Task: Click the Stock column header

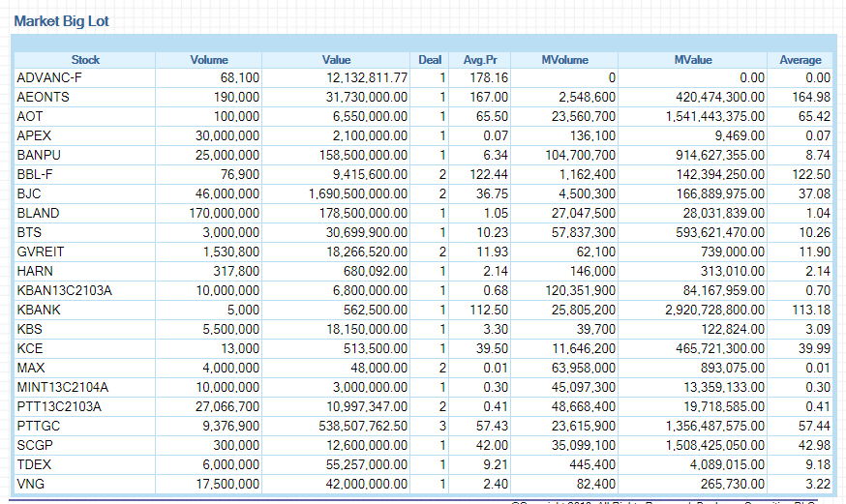Action: click(85, 60)
